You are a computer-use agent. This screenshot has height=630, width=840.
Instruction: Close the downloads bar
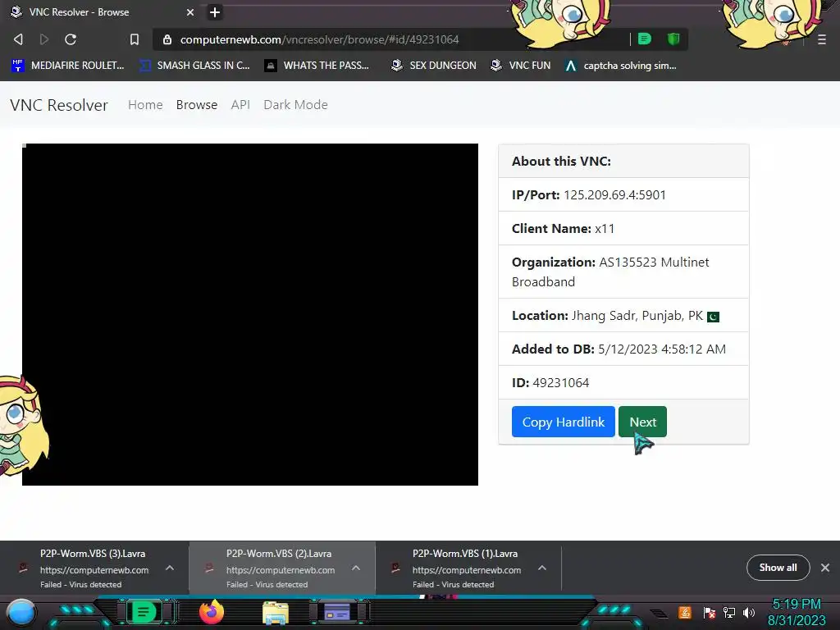(x=825, y=568)
